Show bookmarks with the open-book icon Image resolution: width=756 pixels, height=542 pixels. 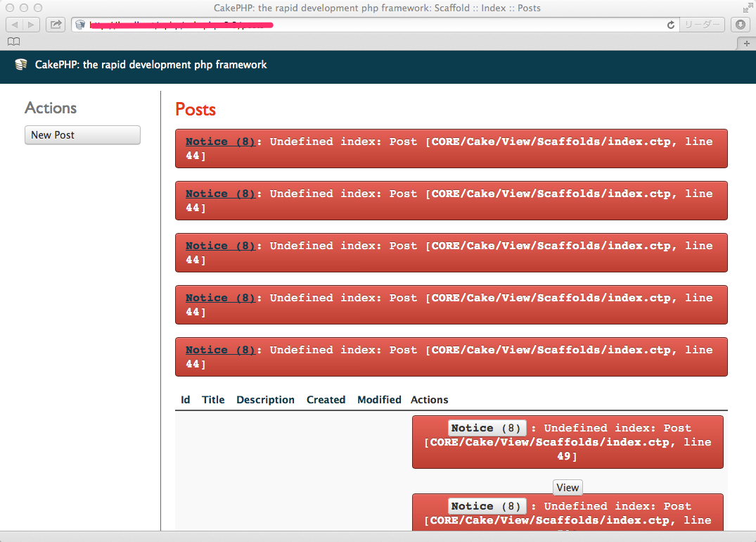point(14,42)
